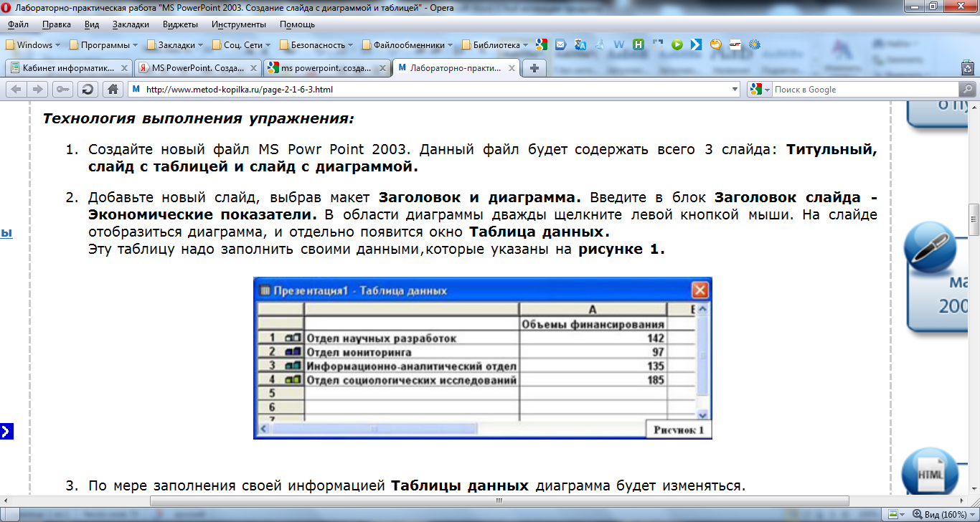Open the password wand key button
Screen dimensions: 980x522
(62, 90)
